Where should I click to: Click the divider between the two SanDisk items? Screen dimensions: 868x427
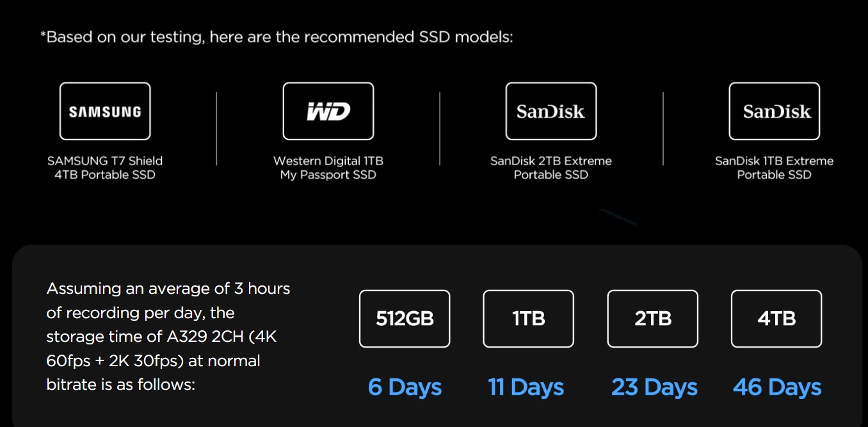pos(663,129)
